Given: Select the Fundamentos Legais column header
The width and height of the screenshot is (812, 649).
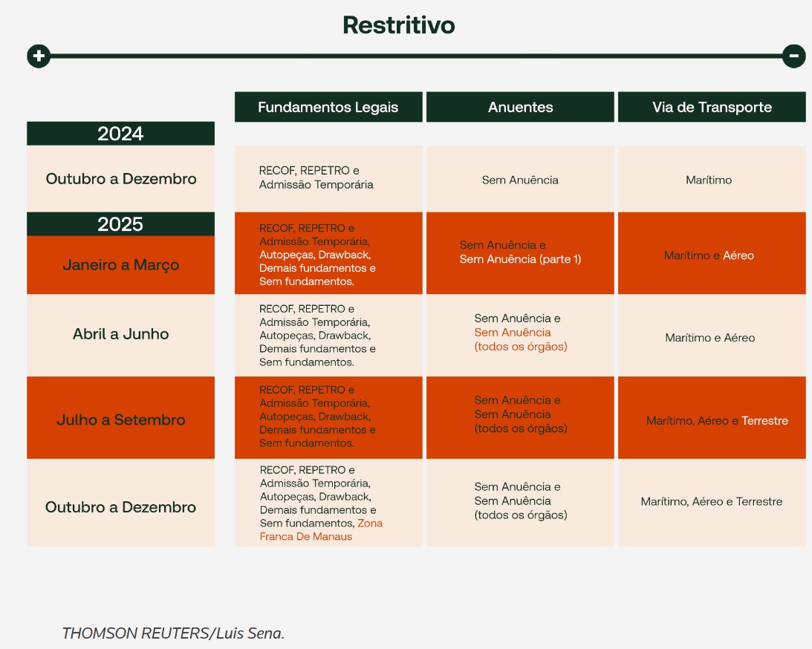Looking at the screenshot, I should coord(328,107).
